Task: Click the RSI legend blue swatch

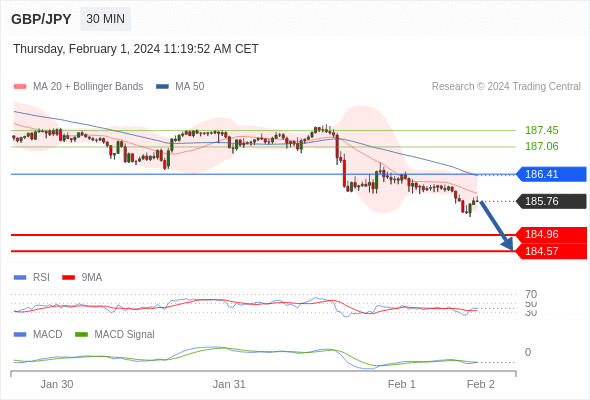Action: pos(20,278)
